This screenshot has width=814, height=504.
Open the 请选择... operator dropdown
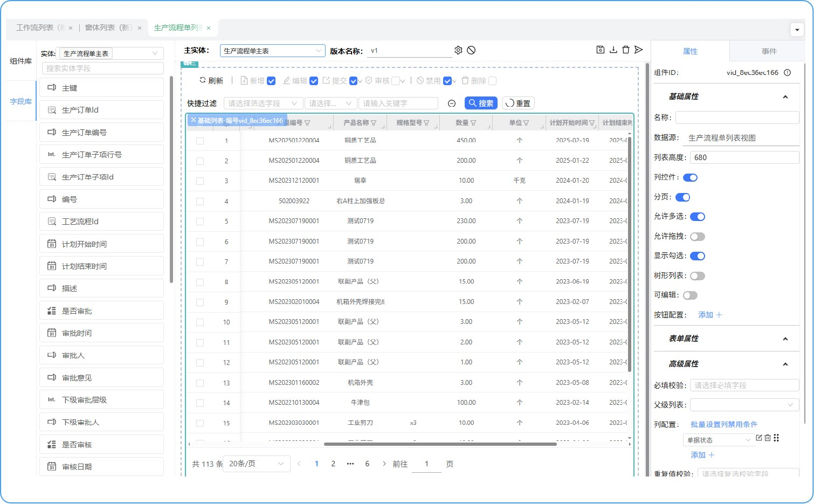331,103
